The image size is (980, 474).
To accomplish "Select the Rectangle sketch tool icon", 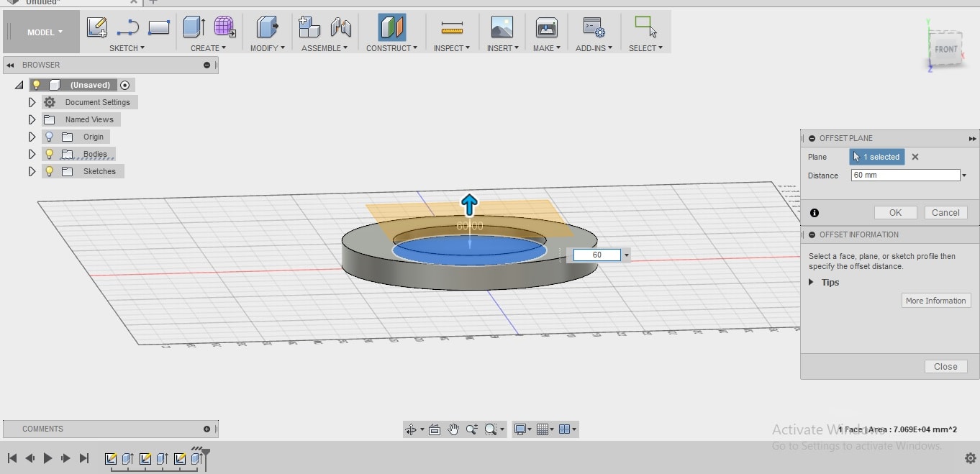I will [159, 28].
